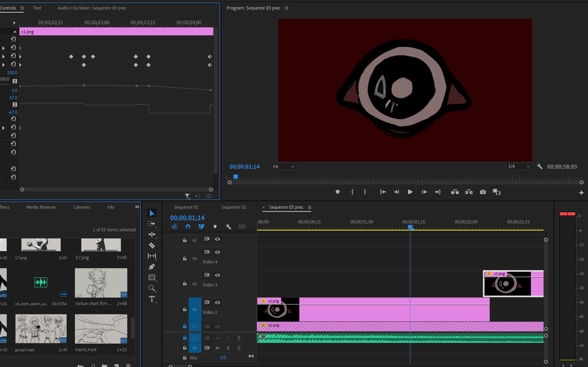Open Comparison View button
Image resolution: width=588 pixels, height=367 pixels.
[496, 192]
